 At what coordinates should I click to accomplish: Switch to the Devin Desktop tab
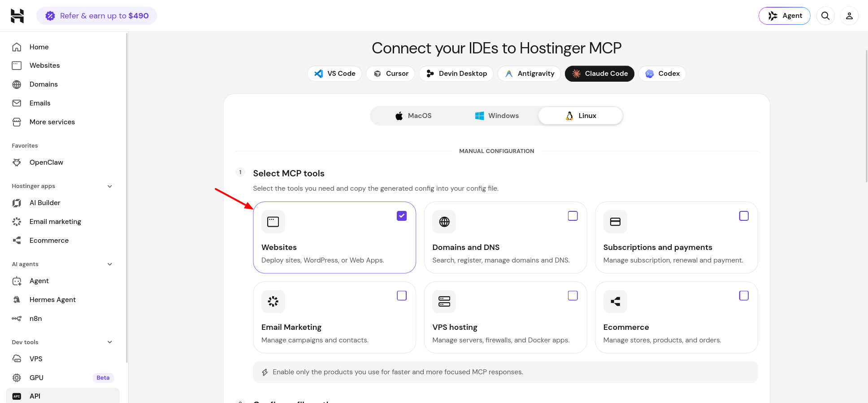[x=456, y=74]
